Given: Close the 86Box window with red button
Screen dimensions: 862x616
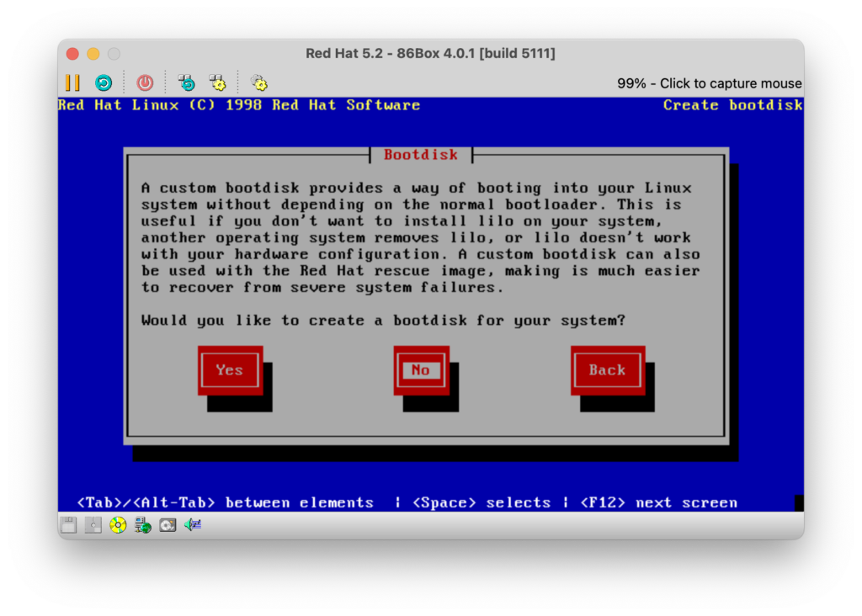Looking at the screenshot, I should tap(72, 54).
